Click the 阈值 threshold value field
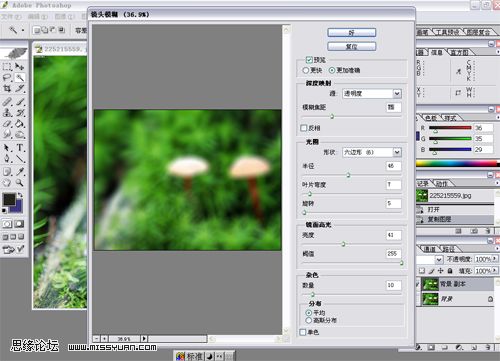 point(394,254)
